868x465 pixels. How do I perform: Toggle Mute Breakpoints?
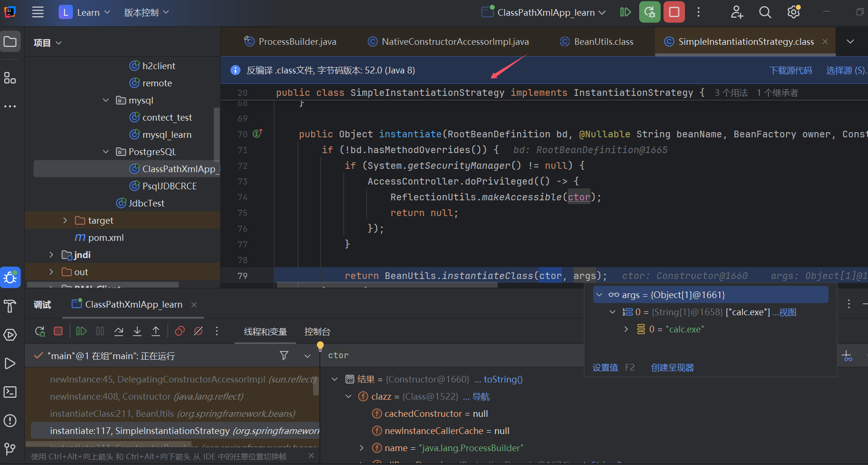click(198, 331)
